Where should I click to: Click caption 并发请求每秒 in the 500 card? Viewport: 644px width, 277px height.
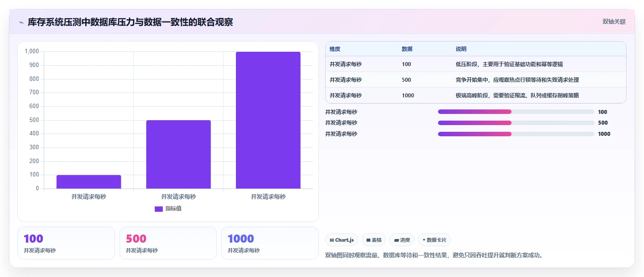(x=142, y=251)
